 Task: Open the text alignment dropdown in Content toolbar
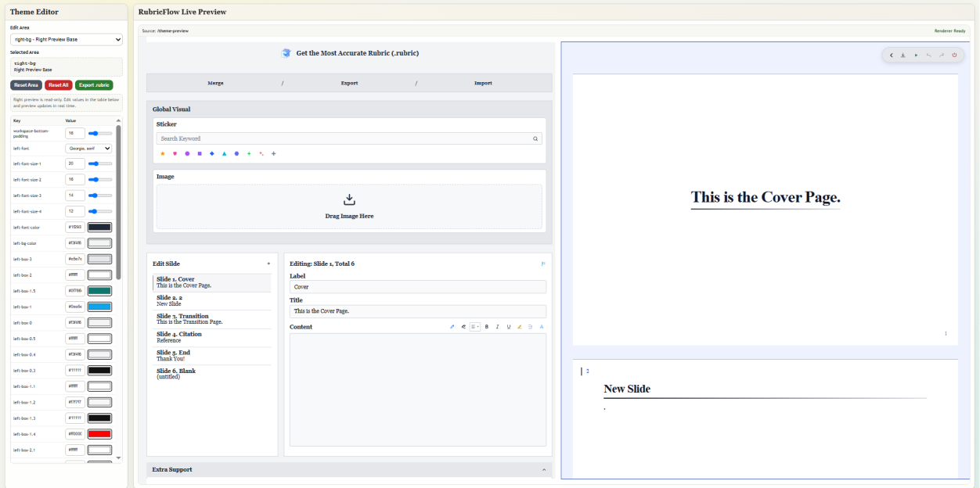click(x=475, y=327)
